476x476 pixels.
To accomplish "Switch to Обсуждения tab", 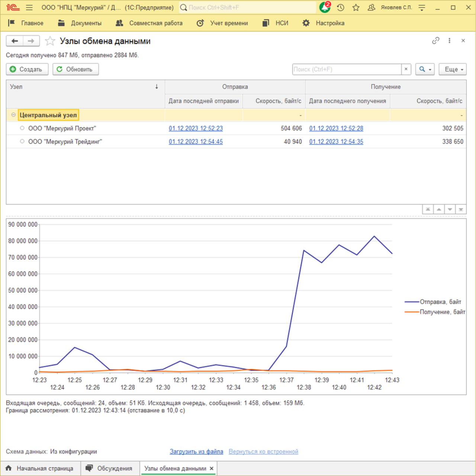I will click(109, 469).
